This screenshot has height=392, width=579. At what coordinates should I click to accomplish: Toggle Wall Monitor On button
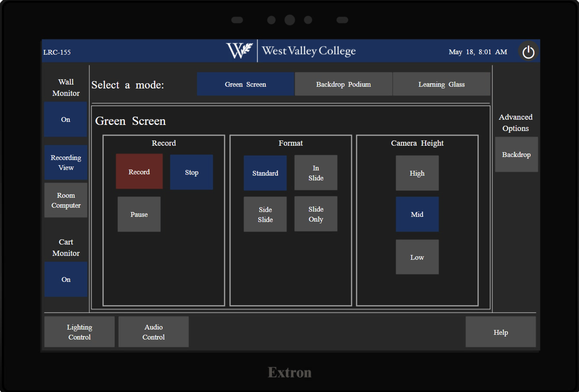pos(65,119)
